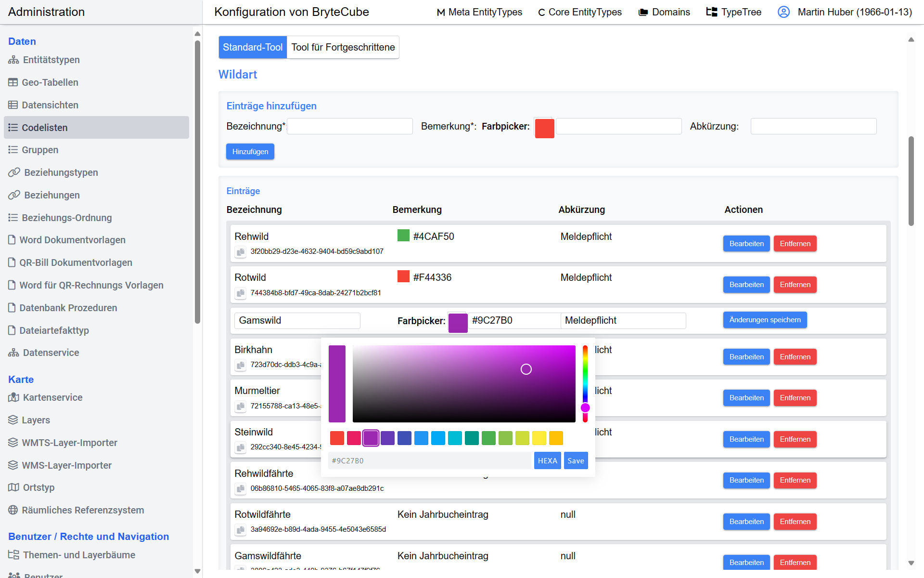Copy the Rotwild entry ID icon
The height and width of the screenshot is (578, 924).
(x=240, y=293)
